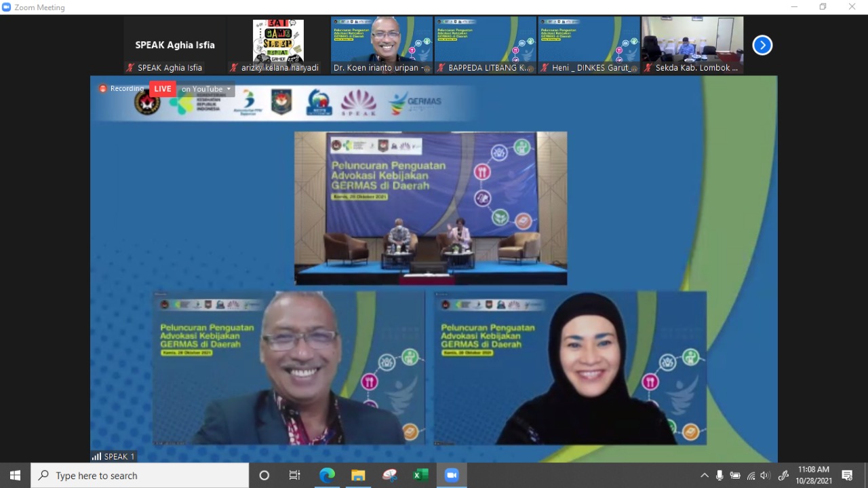
Task: Click the 'Type here to search' box
Action: [x=140, y=476]
